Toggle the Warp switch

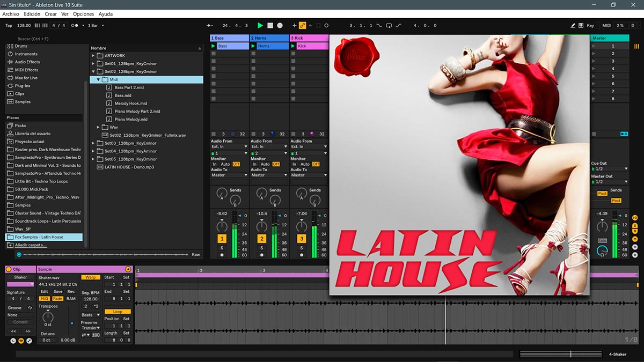91,277
